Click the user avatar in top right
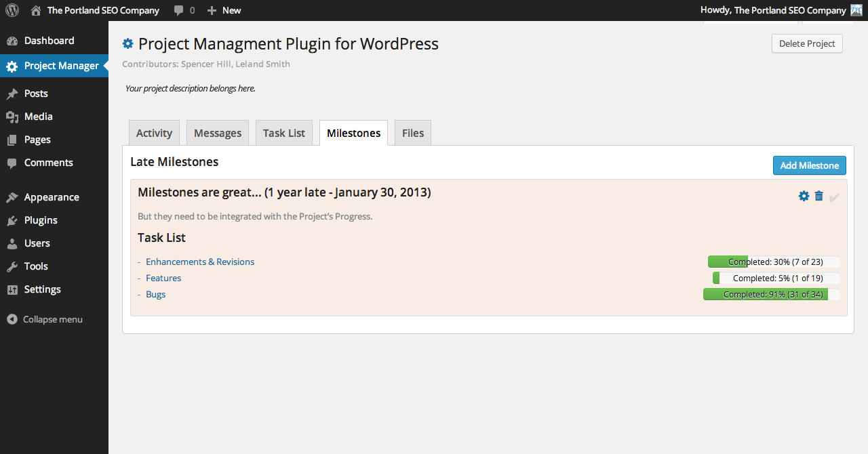Viewport: 868px width, 454px height. (x=857, y=10)
